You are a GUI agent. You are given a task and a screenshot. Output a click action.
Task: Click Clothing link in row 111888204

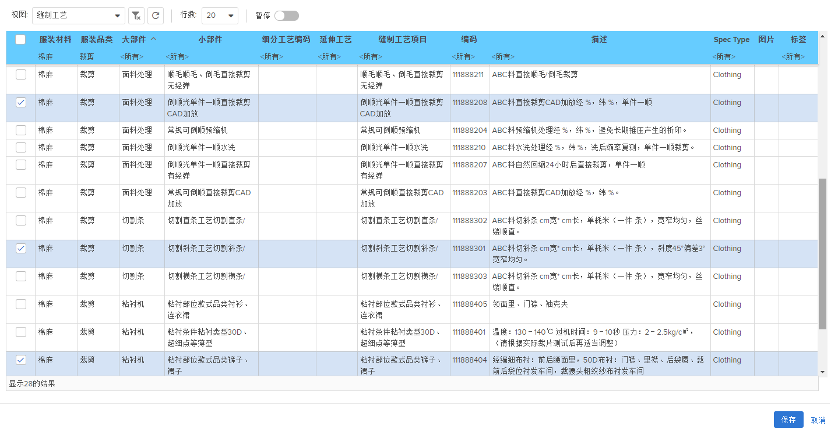pos(727,130)
